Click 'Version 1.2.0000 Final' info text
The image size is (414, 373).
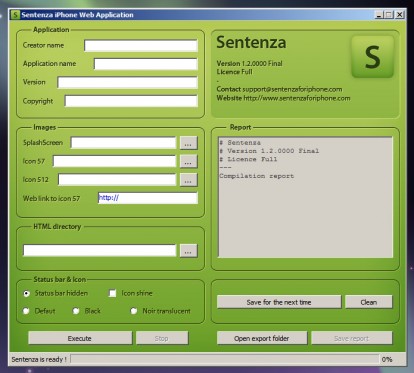point(249,63)
